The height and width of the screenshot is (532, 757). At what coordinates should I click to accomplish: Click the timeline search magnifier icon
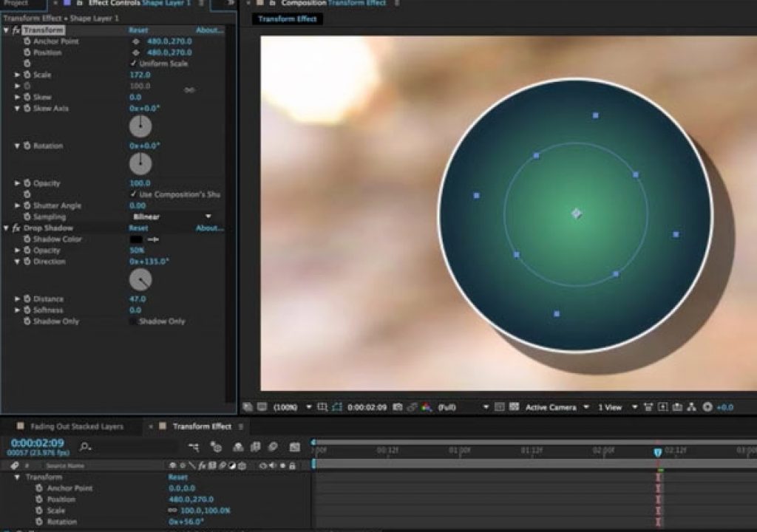point(86,447)
